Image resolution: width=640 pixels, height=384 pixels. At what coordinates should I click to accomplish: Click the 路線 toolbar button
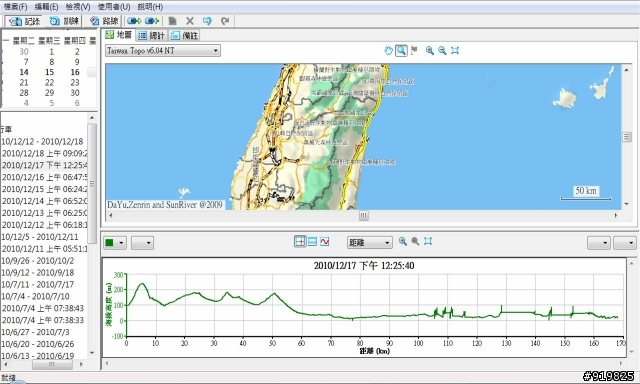tap(104, 21)
